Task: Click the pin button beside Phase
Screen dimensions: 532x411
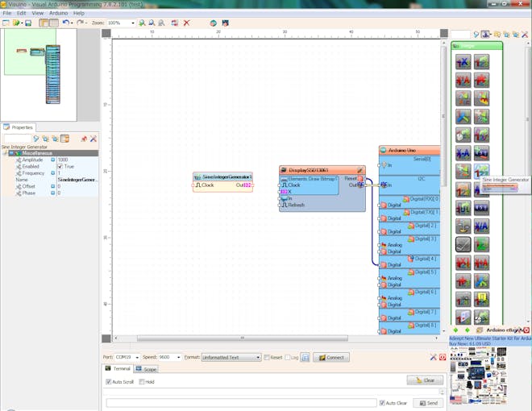Action: (x=53, y=193)
